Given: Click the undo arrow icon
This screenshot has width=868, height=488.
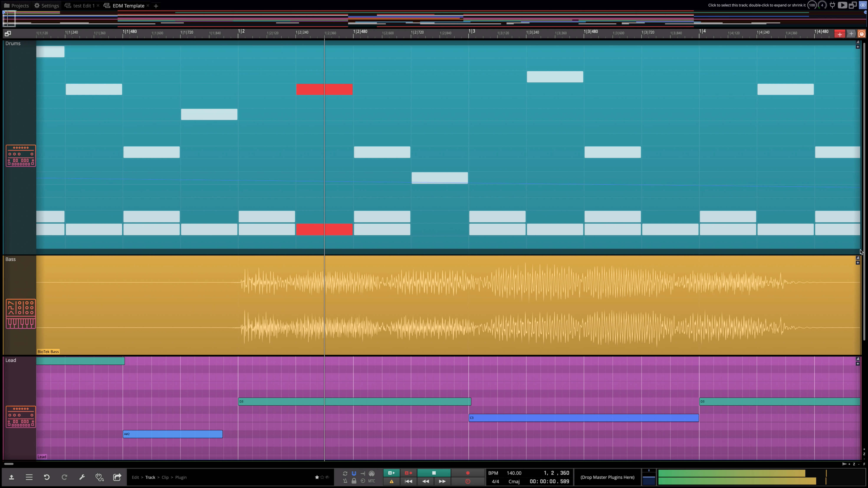Looking at the screenshot, I should (46, 477).
